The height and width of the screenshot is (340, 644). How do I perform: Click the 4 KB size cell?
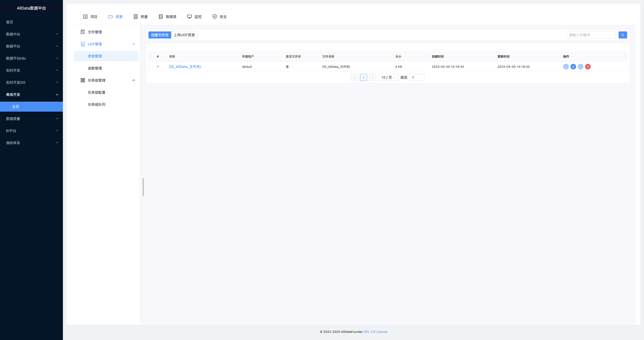399,67
